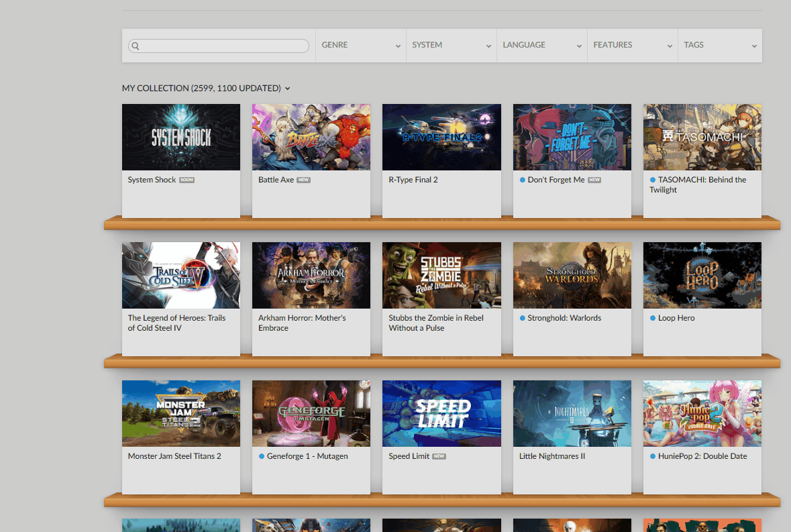The image size is (791, 532).
Task: Click blue update dot on Stronghold: Warlords
Action: point(523,318)
